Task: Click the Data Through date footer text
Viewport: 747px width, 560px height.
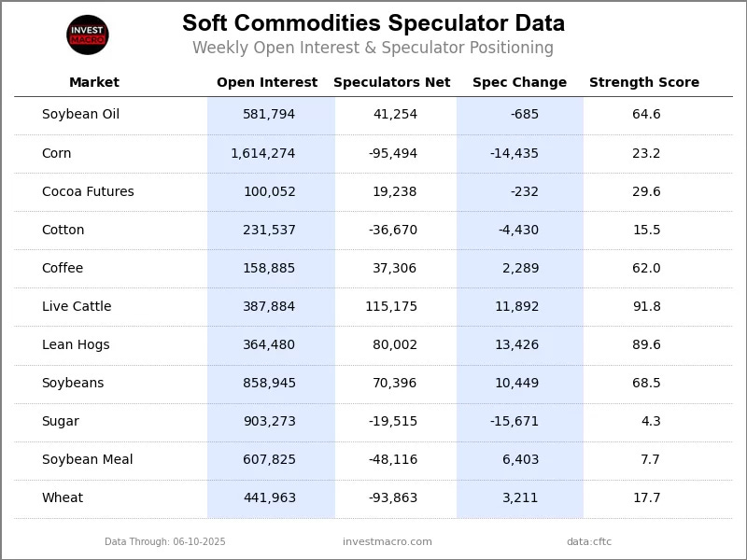Action: click(165, 541)
